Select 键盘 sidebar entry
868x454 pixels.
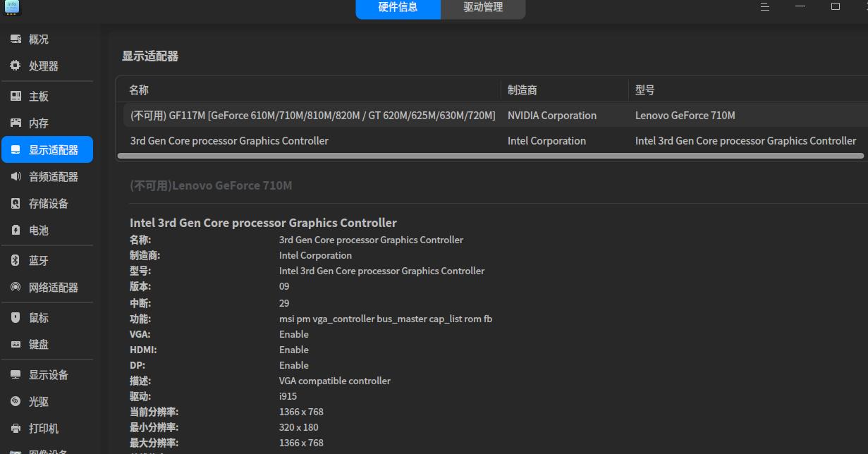point(47,344)
